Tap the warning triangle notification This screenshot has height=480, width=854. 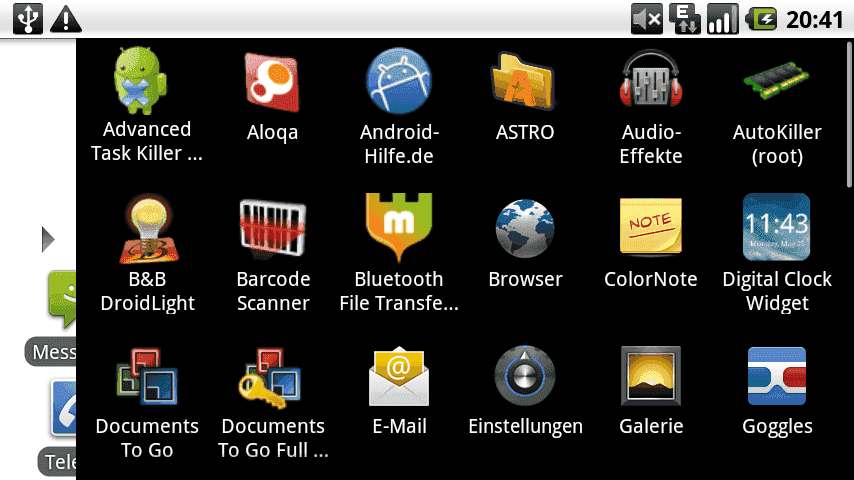(x=66, y=20)
